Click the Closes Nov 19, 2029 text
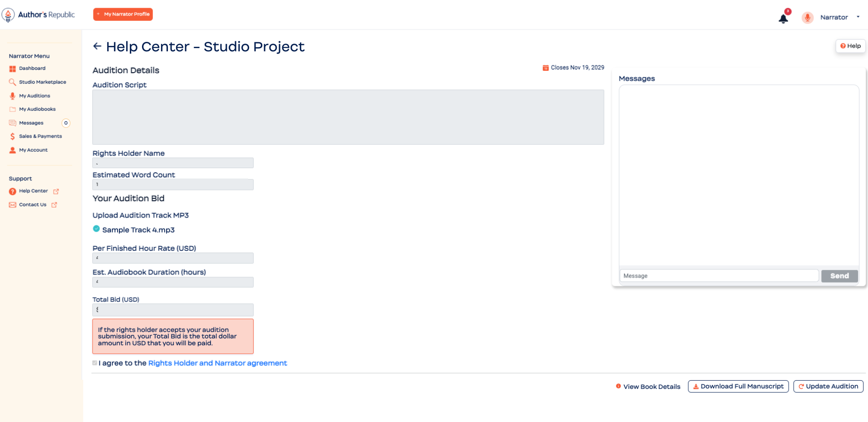The height and width of the screenshot is (422, 868). (577, 68)
